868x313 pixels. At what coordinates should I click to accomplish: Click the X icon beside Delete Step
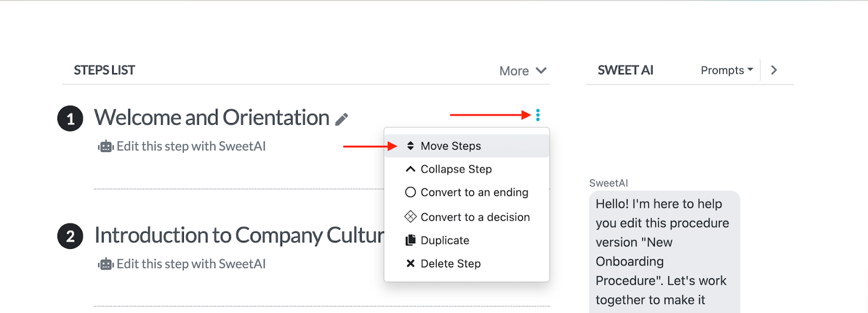410,263
